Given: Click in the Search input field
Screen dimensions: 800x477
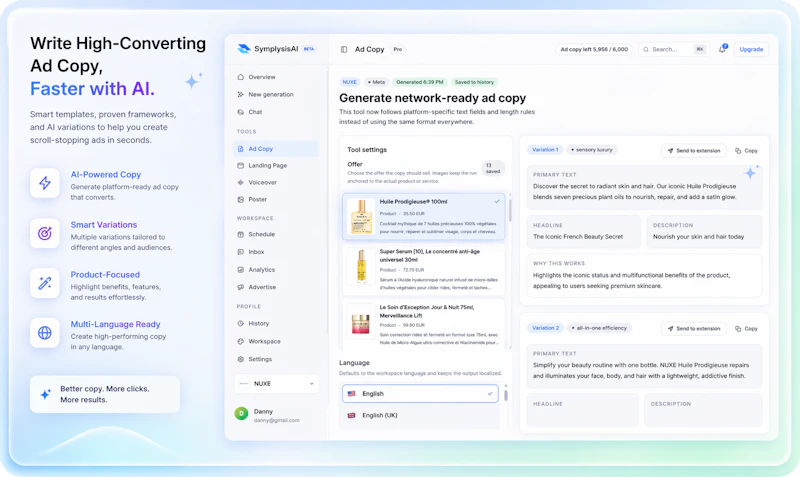Looking at the screenshot, I should pos(673,49).
